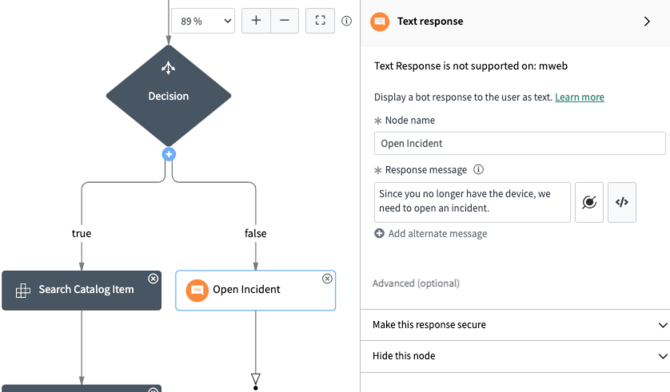Click Add alternate message
This screenshot has height=392, width=670.
tap(431, 233)
